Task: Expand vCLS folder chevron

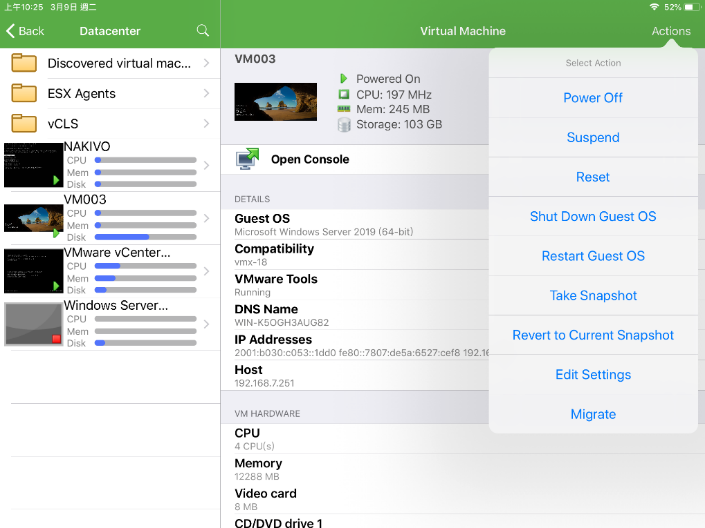Action: (x=206, y=123)
